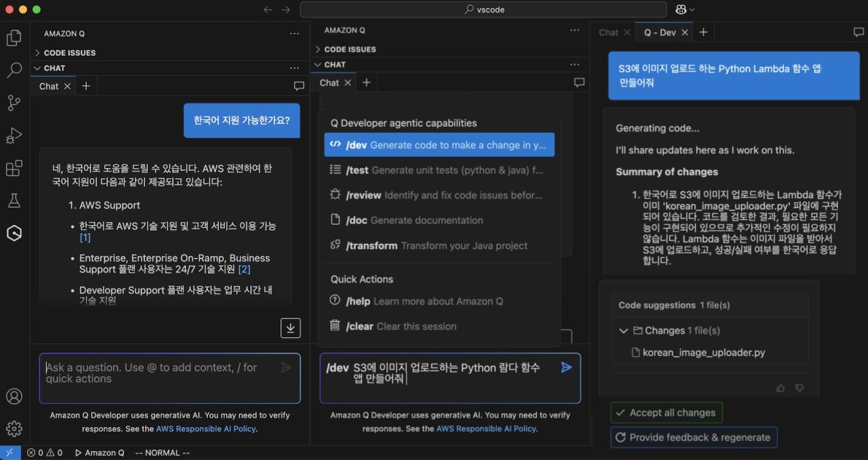Close the middle panel Chat tab
The image size is (868, 460).
click(348, 83)
